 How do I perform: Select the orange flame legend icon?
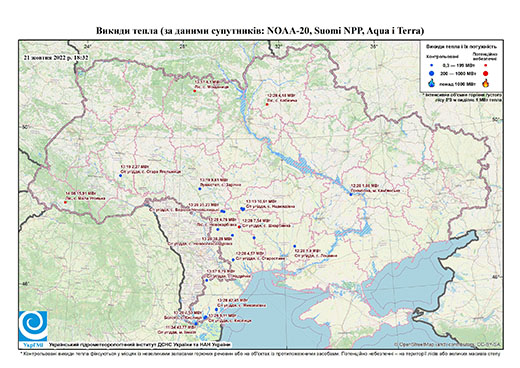pyautogui.click(x=485, y=82)
